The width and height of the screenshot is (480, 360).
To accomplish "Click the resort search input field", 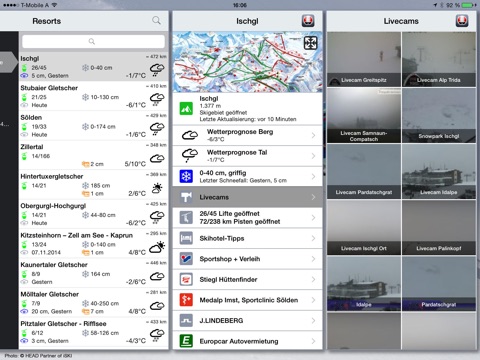I will pos(93,41).
